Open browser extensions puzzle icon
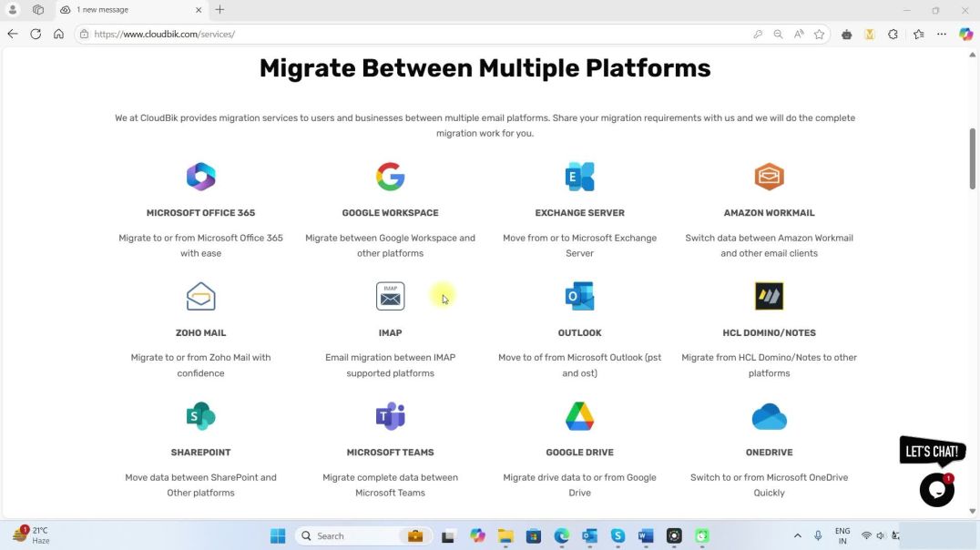This screenshot has width=980, height=550. pos(893,35)
